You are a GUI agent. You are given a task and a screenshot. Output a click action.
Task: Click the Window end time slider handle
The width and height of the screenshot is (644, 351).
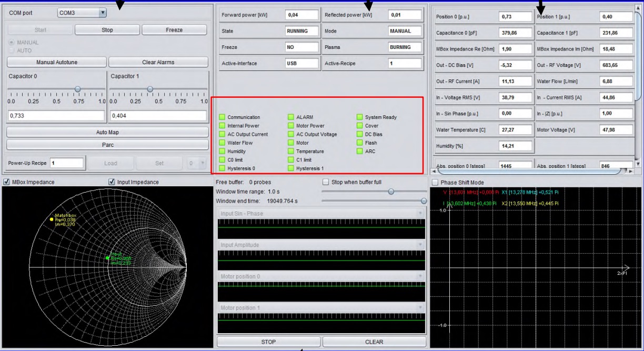[424, 200]
